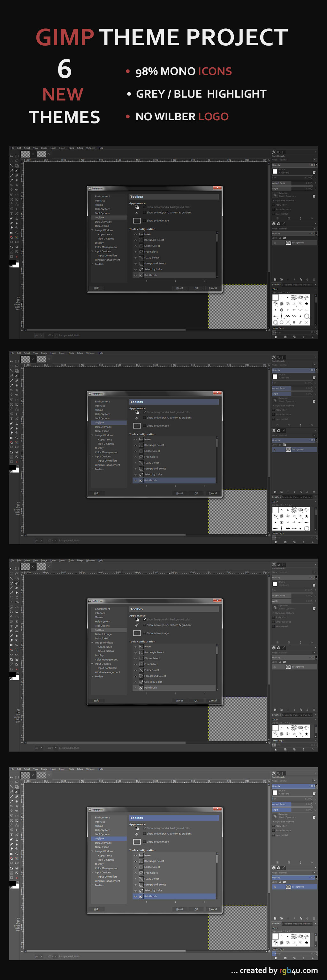Viewport: 327px width, 980px height.
Task: Click Fuzzy Select icon in second screenshot's Preferences list
Action: [x=141, y=463]
